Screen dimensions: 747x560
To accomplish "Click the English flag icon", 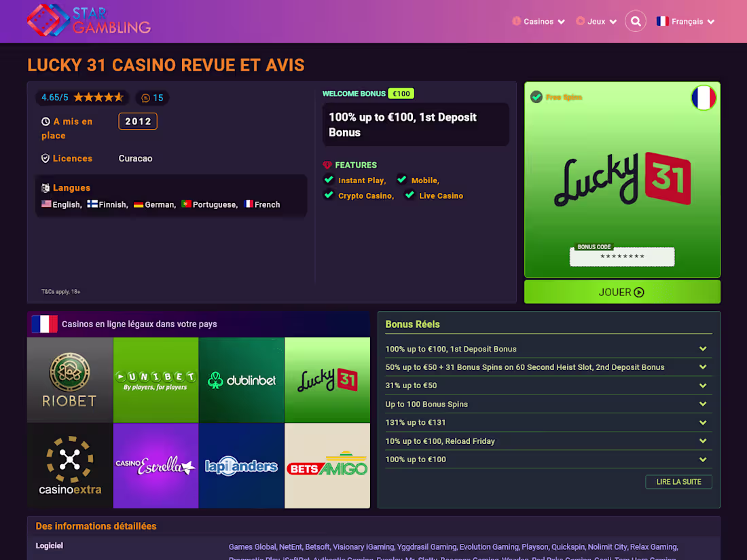I will [46, 204].
